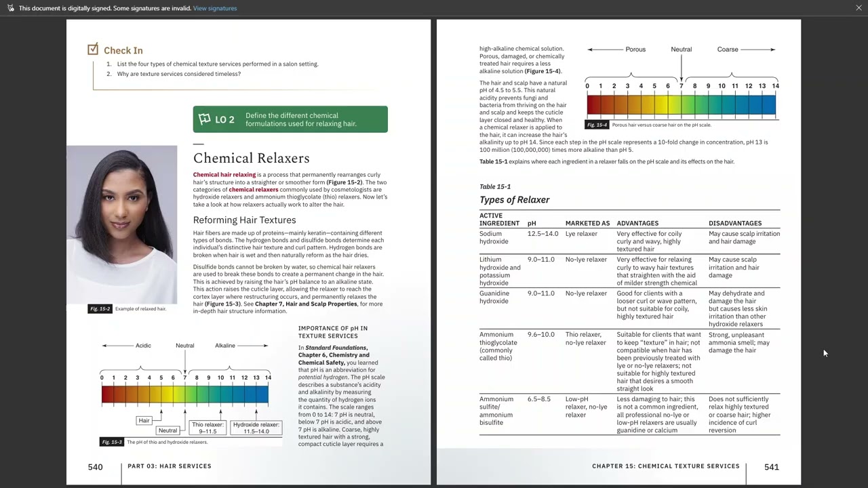Click the 'ACTIVE INGREDIENT' column header

pyautogui.click(x=500, y=220)
